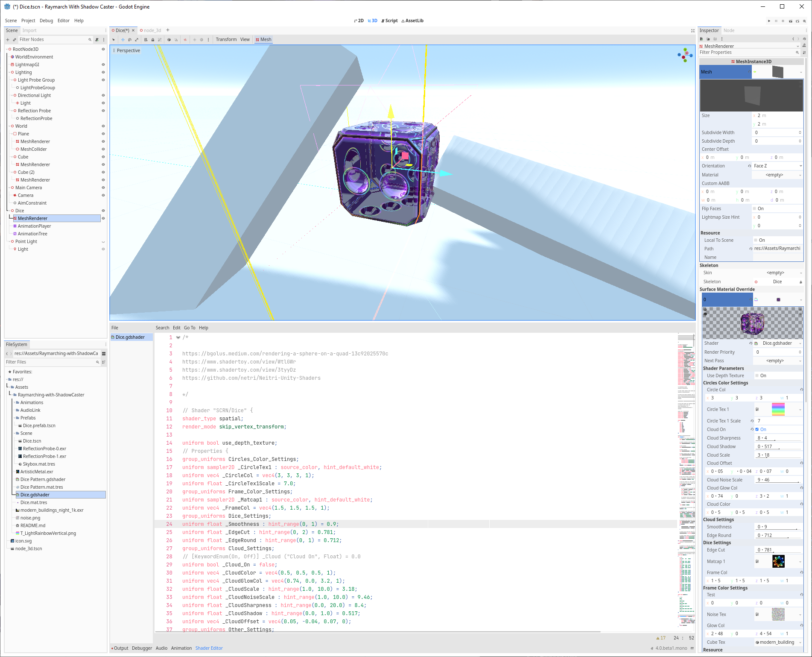
Task: Click the shader warnings count icon
Action: tap(661, 638)
